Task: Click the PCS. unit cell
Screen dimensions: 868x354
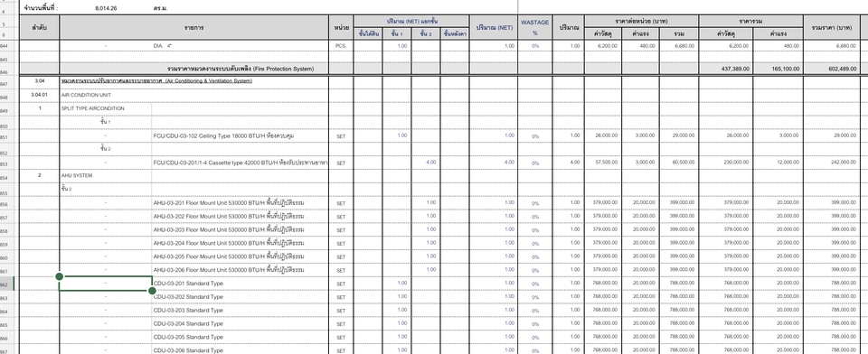Action: pos(341,46)
